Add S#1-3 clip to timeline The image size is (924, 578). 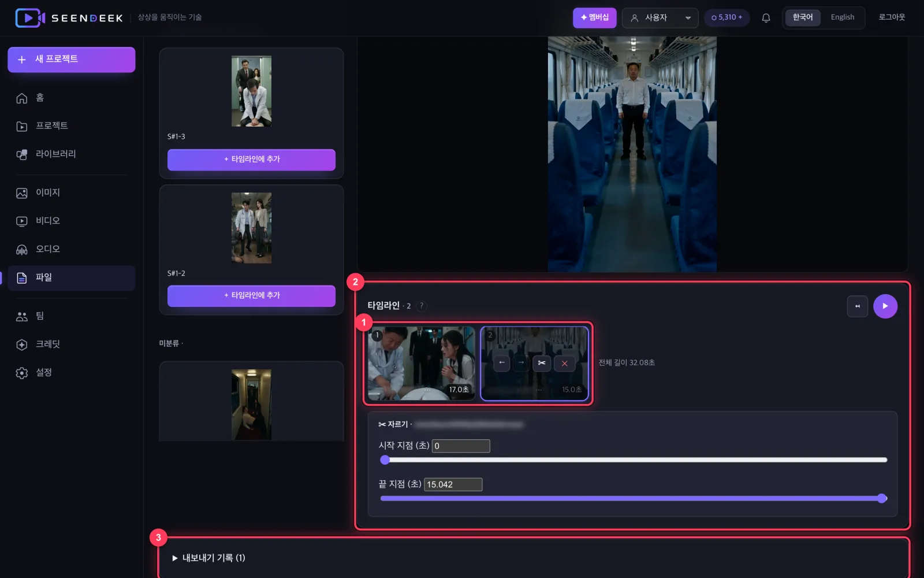251,160
